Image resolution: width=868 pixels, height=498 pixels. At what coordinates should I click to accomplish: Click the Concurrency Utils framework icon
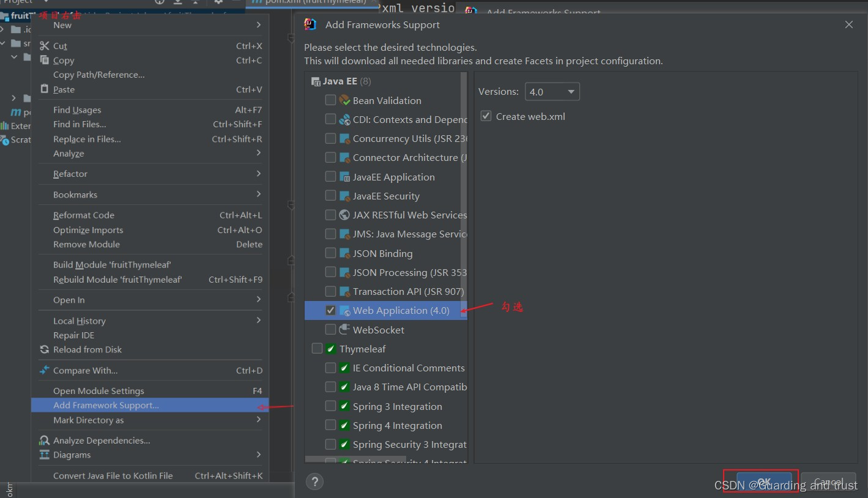[x=344, y=138]
